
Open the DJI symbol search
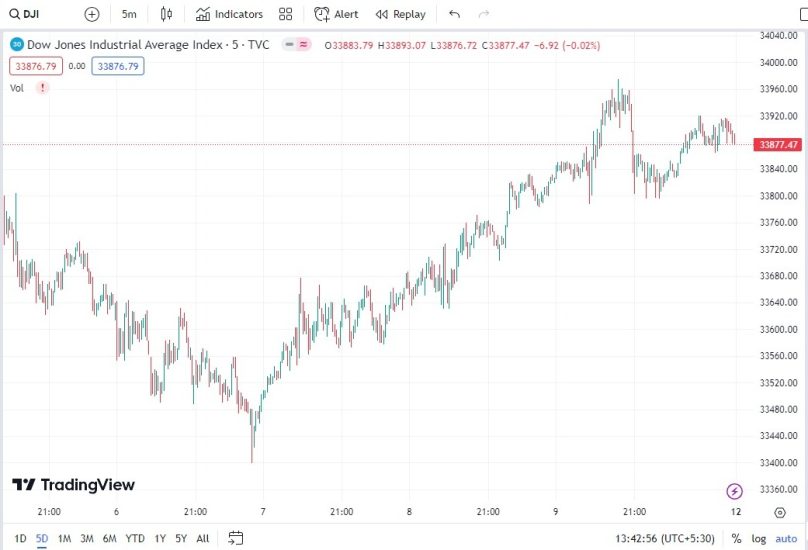click(x=24, y=14)
